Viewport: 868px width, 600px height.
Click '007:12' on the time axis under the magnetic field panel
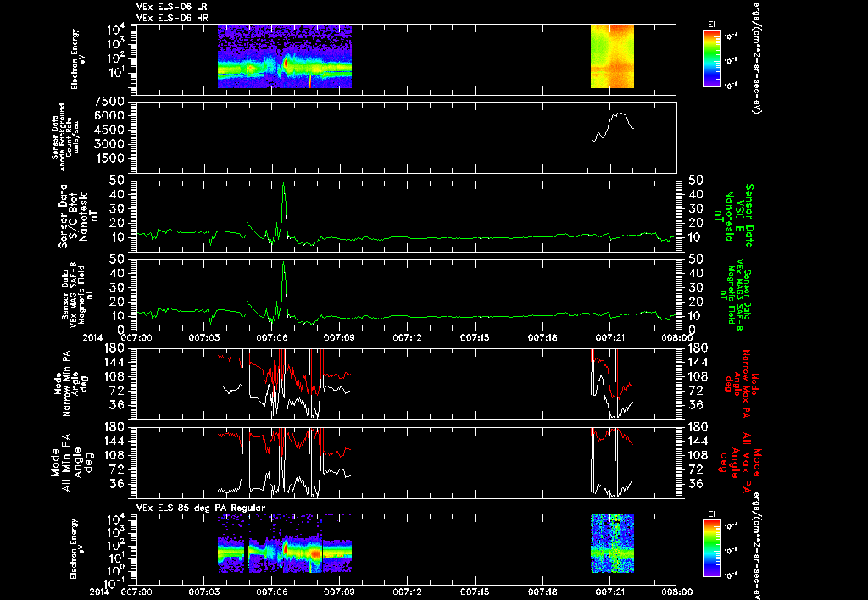(407, 336)
